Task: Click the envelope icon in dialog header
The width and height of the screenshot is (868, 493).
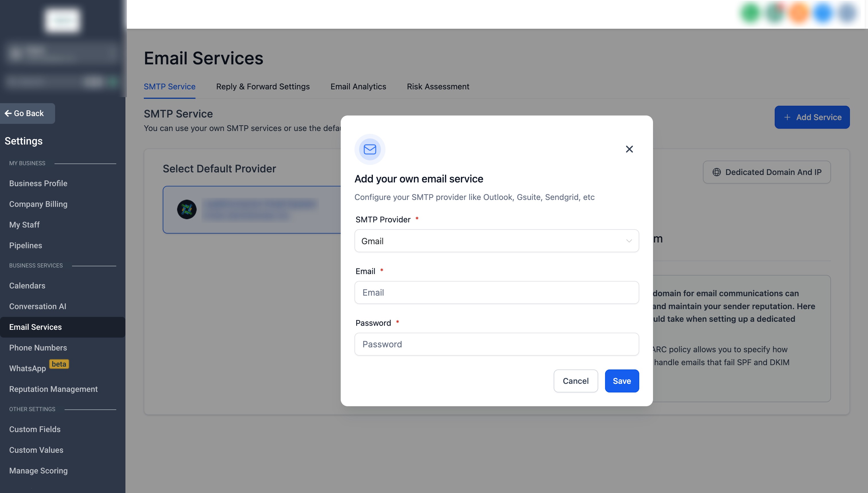Action: point(370,149)
